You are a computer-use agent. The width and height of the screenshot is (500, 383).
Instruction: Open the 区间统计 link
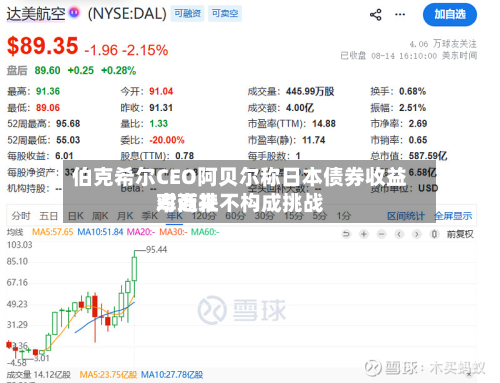point(406,216)
